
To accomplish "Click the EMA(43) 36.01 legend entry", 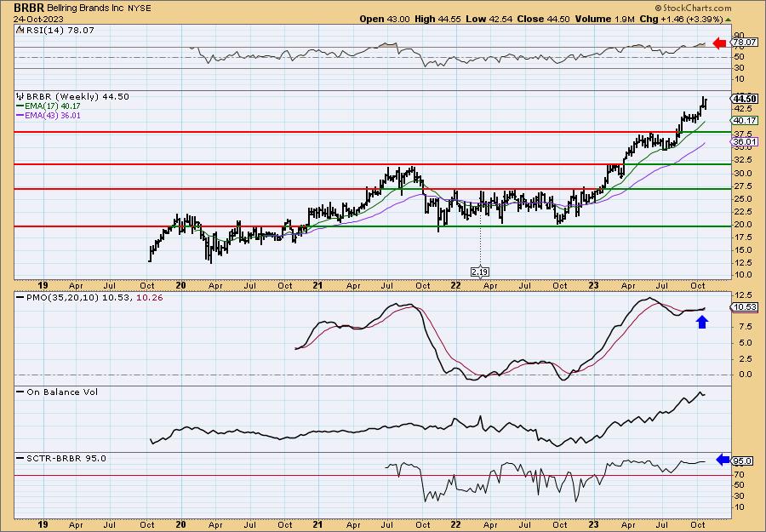I will click(52, 115).
